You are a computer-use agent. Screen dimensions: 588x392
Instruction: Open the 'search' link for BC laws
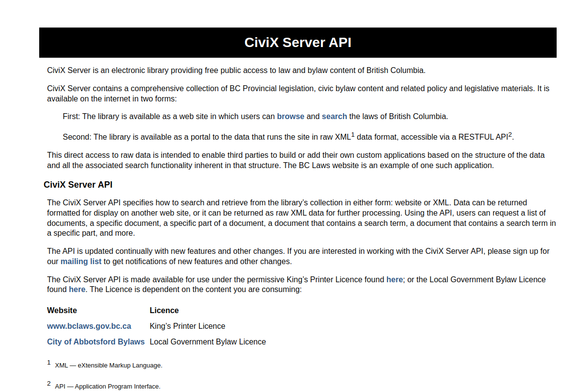(x=334, y=117)
